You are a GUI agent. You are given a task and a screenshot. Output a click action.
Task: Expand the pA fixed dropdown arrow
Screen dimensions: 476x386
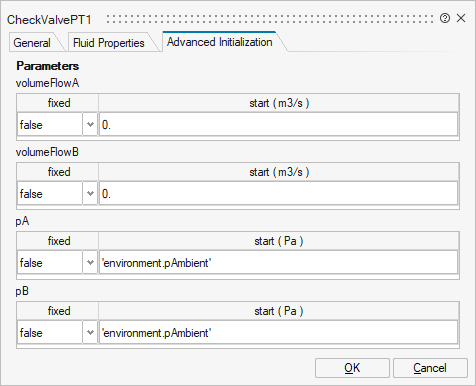pyautogui.click(x=90, y=262)
